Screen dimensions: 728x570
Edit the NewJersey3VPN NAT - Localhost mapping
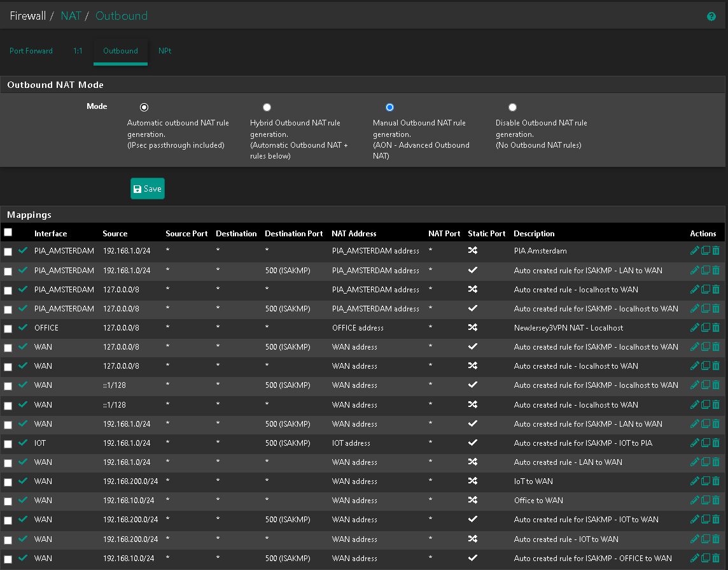[x=694, y=327]
